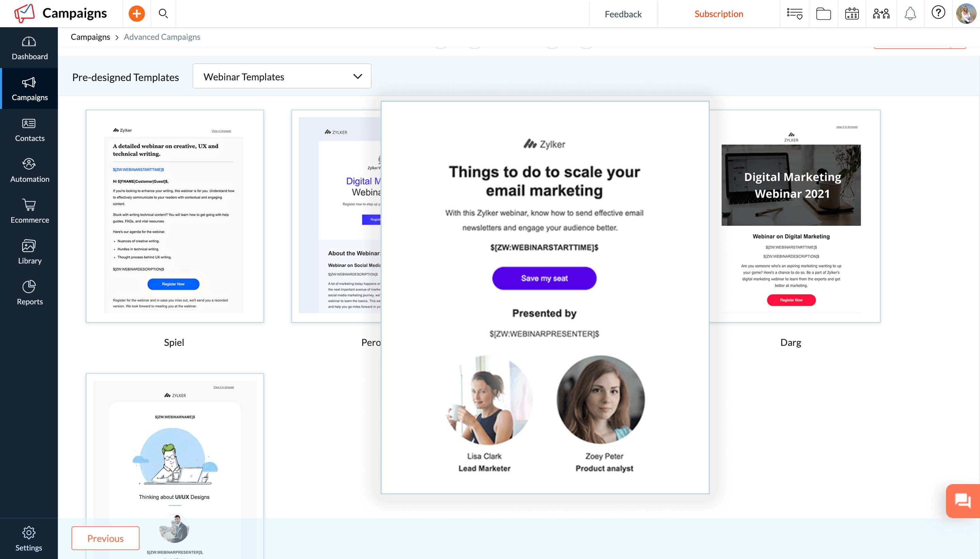Click the Campaigns breadcrumb link
Screen dimensions: 980x559
click(x=90, y=37)
